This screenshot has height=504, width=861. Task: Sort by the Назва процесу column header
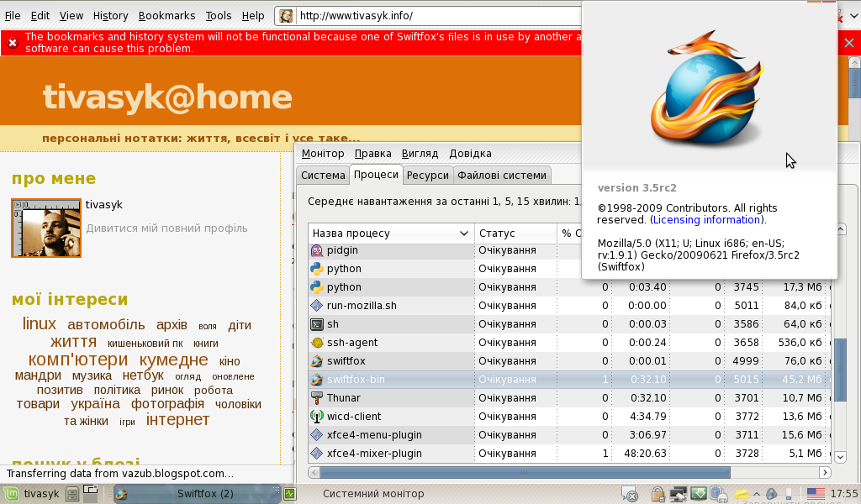[x=391, y=233]
